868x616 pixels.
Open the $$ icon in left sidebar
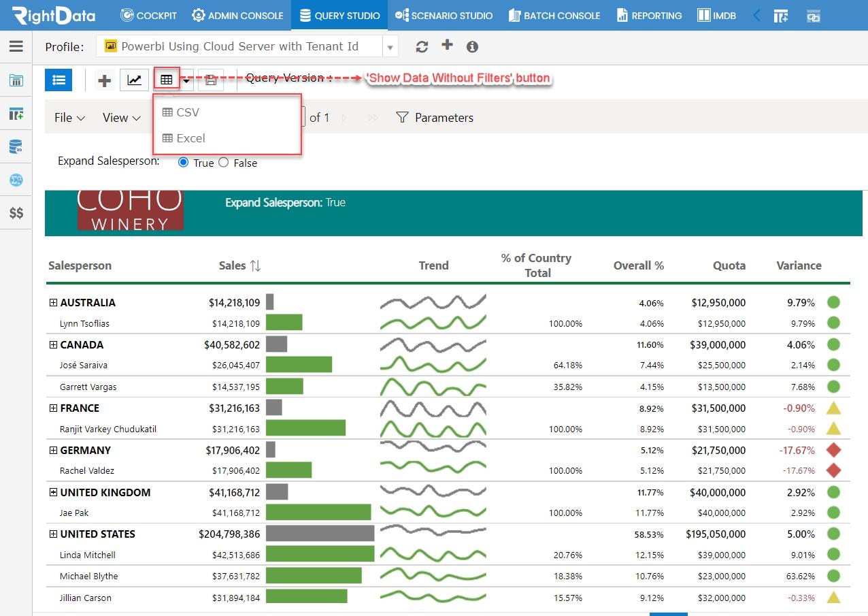[16, 213]
